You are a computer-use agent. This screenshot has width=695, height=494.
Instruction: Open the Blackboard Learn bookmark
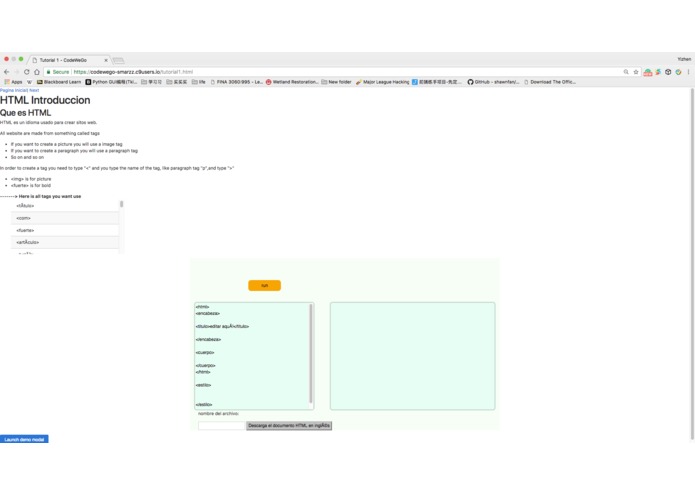[59, 82]
